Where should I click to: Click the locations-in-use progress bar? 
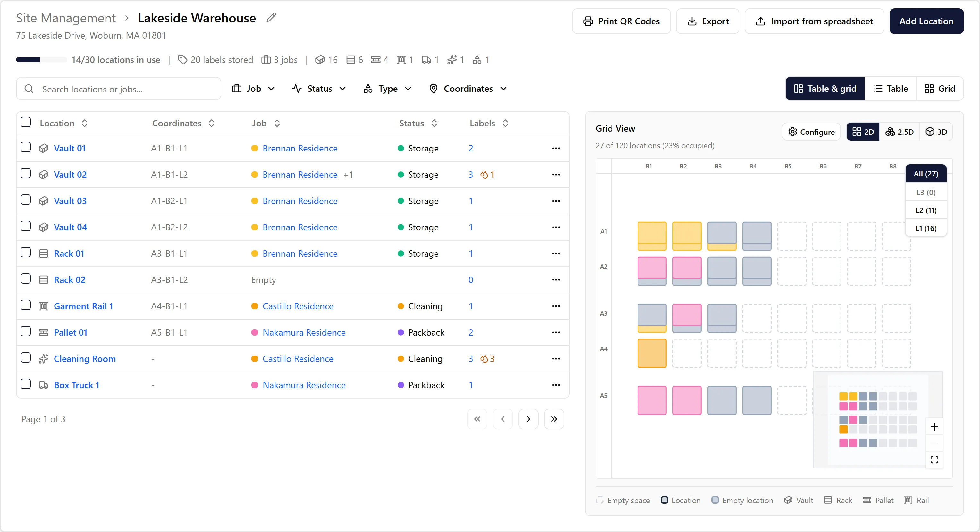pyautogui.click(x=41, y=60)
